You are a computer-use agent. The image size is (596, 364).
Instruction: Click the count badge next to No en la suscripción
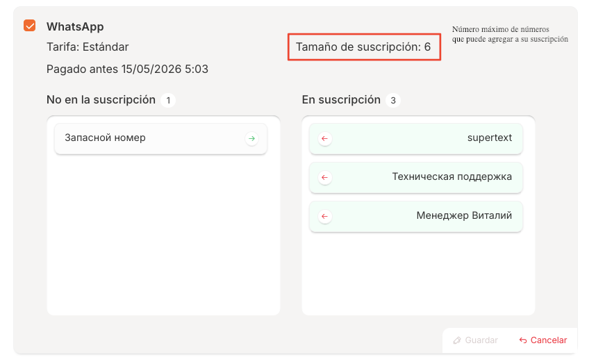pyautogui.click(x=167, y=100)
